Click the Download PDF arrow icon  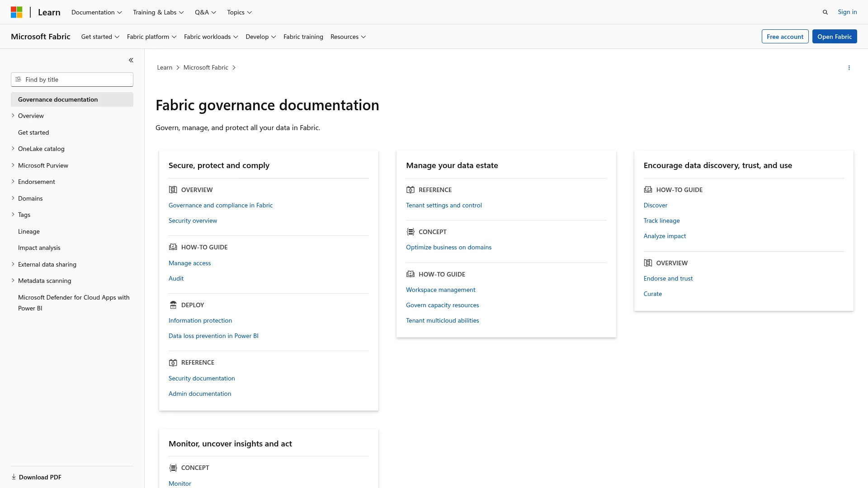coord(14,477)
